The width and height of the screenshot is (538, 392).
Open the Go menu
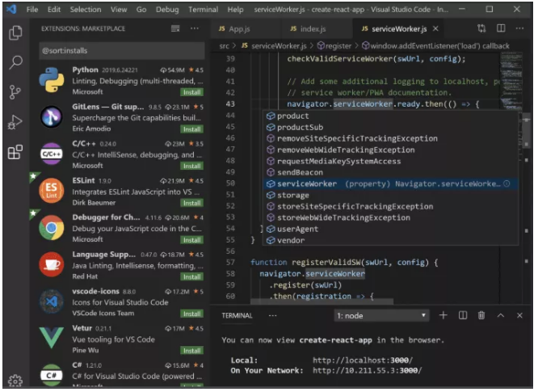click(x=141, y=9)
